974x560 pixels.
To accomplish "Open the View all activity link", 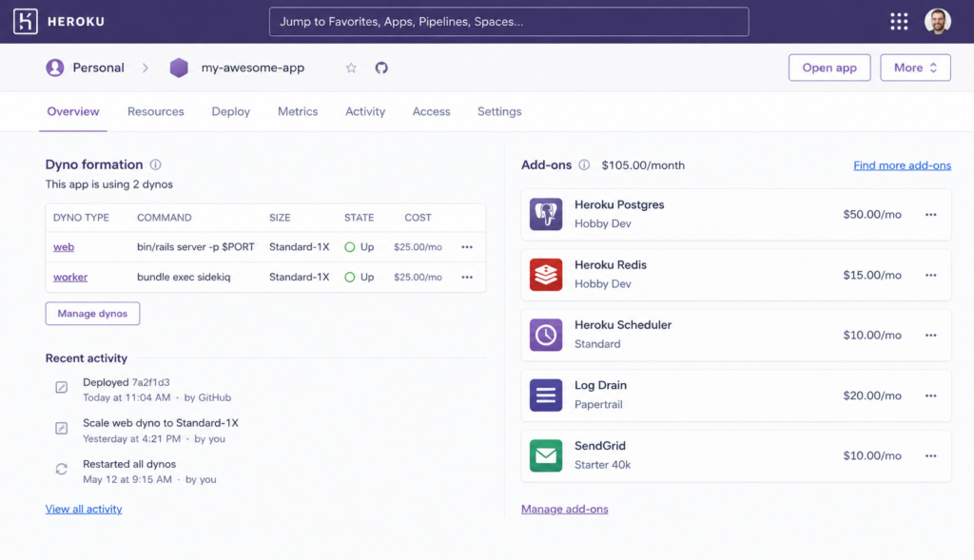I will point(84,509).
